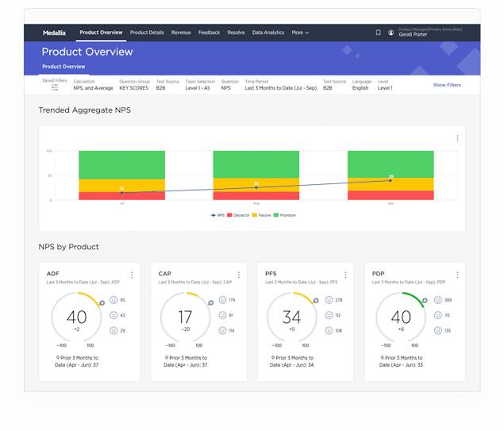504x431 pixels.
Task: Click the PFS detractor sad face icon
Action: tap(329, 330)
